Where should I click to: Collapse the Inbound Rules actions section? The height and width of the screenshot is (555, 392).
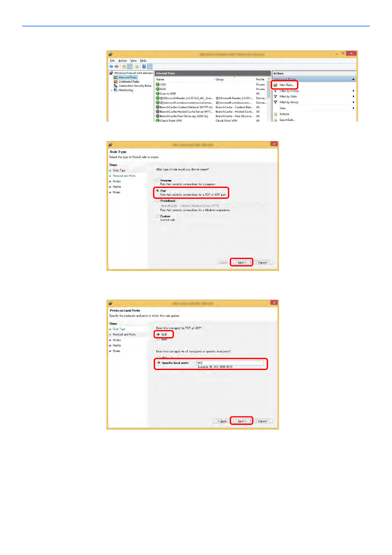(x=353, y=79)
